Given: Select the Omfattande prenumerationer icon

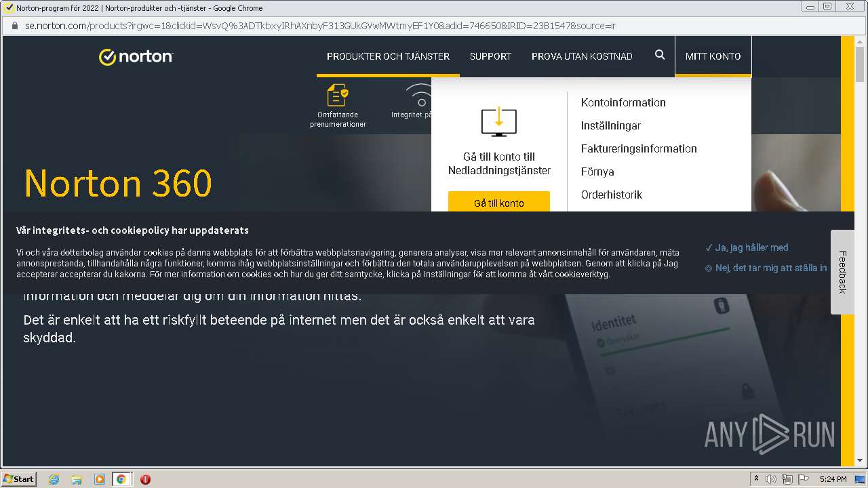Looking at the screenshot, I should tap(338, 96).
